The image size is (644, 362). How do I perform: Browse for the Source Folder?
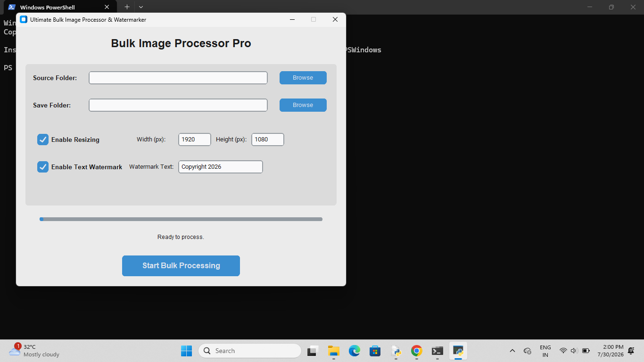point(303,78)
